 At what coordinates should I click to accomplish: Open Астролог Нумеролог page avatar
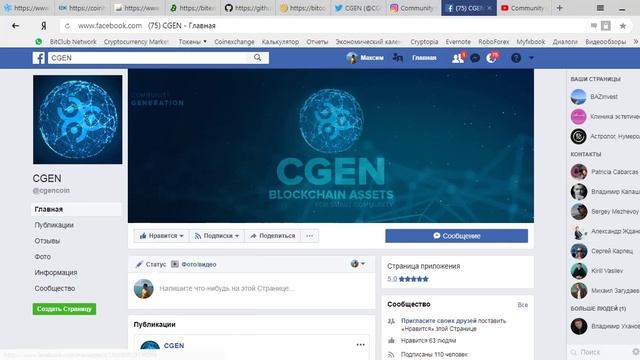click(578, 136)
